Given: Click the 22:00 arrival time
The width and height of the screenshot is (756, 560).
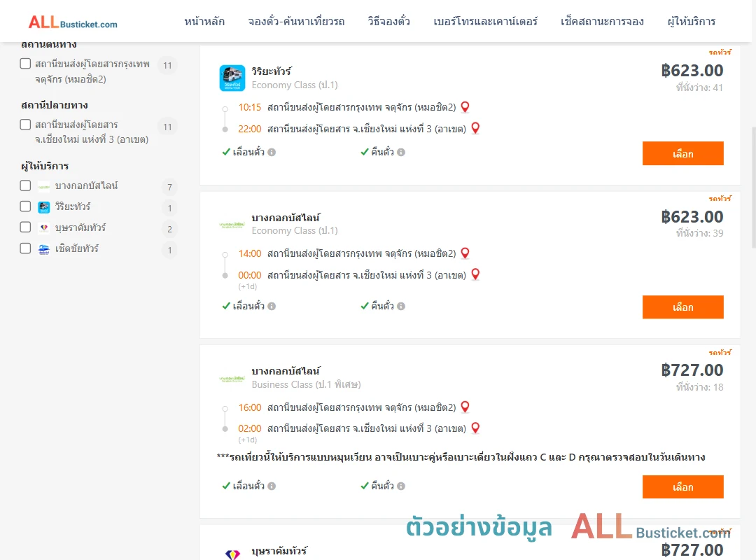Looking at the screenshot, I should (250, 129).
